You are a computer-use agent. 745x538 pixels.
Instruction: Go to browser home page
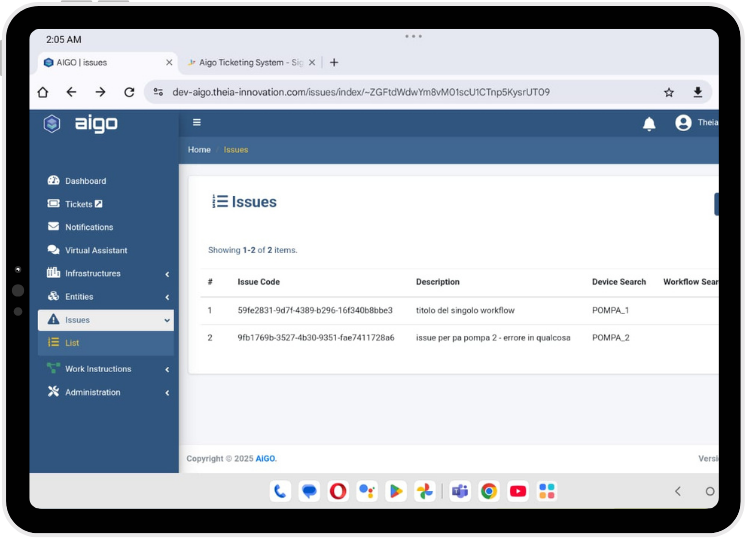point(43,92)
